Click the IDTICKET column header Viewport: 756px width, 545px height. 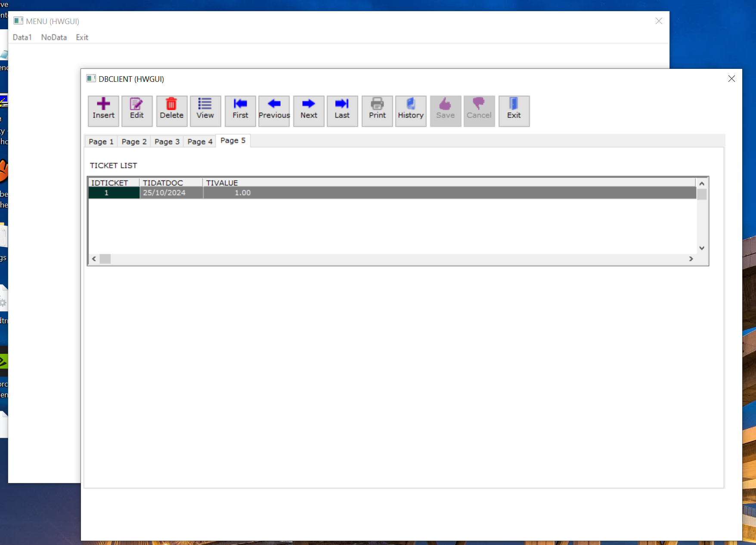pyautogui.click(x=114, y=183)
